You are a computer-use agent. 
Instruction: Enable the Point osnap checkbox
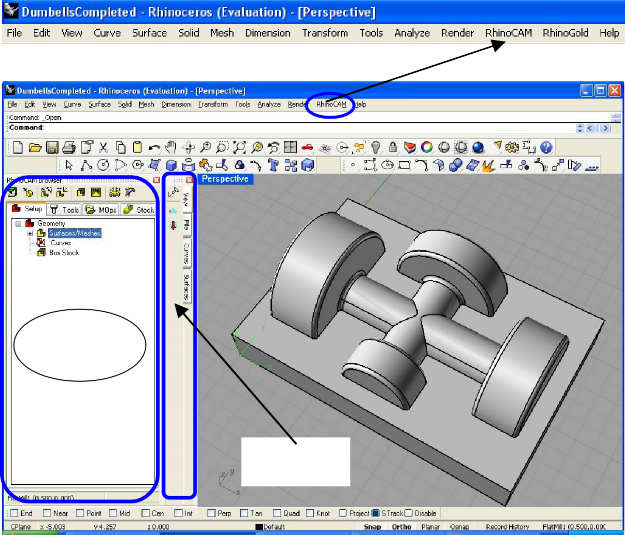coord(80,513)
